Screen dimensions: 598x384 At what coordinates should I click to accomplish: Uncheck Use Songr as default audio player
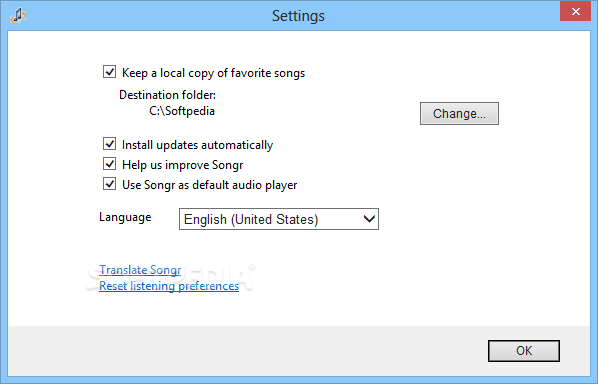coord(109,184)
